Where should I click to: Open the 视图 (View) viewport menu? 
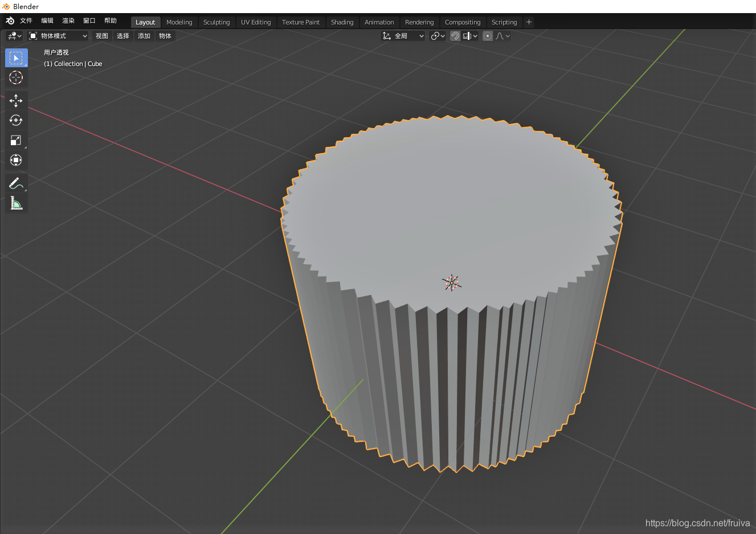102,36
